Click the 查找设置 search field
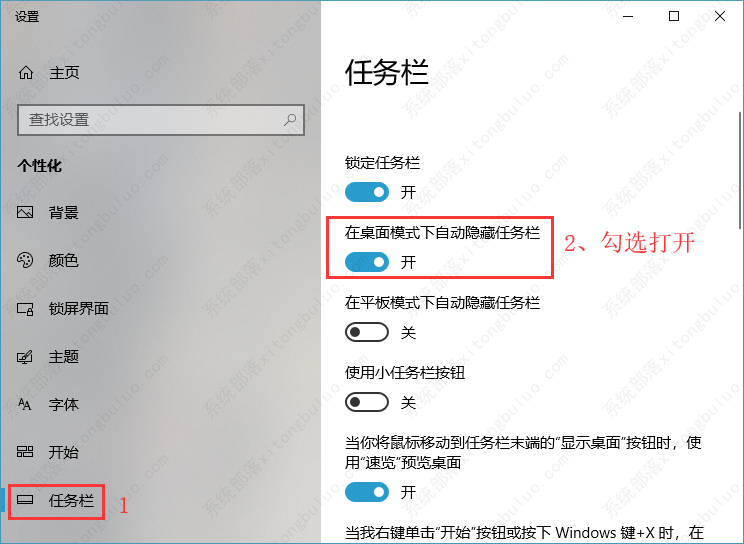The height and width of the screenshot is (544, 744). click(161, 120)
